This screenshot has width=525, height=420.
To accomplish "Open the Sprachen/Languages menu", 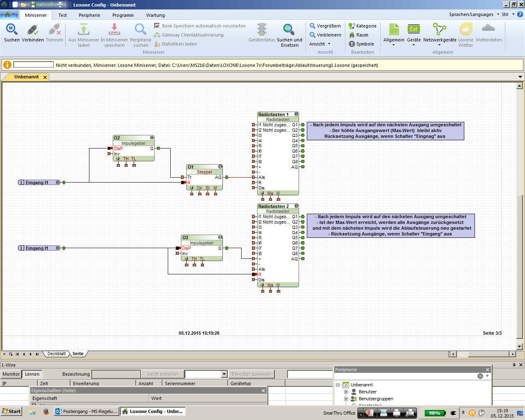I will 473,14.
